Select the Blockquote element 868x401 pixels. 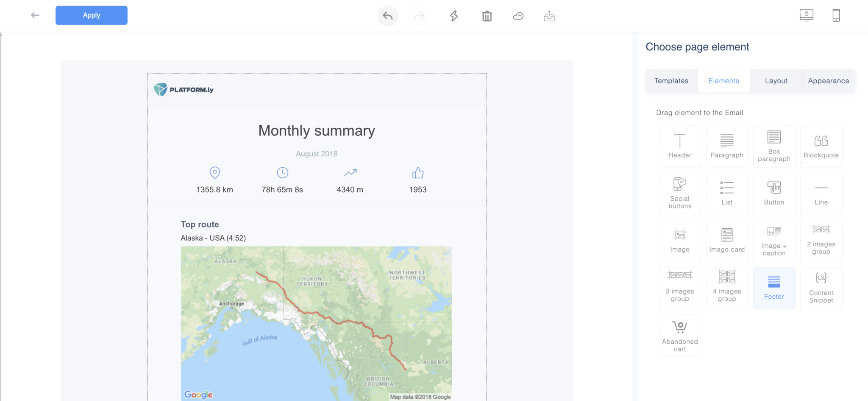click(821, 146)
